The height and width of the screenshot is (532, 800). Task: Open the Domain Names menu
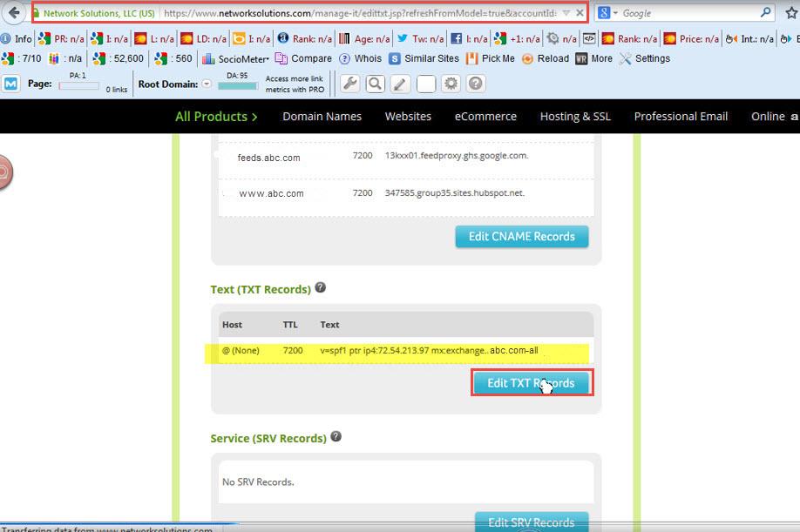point(322,116)
